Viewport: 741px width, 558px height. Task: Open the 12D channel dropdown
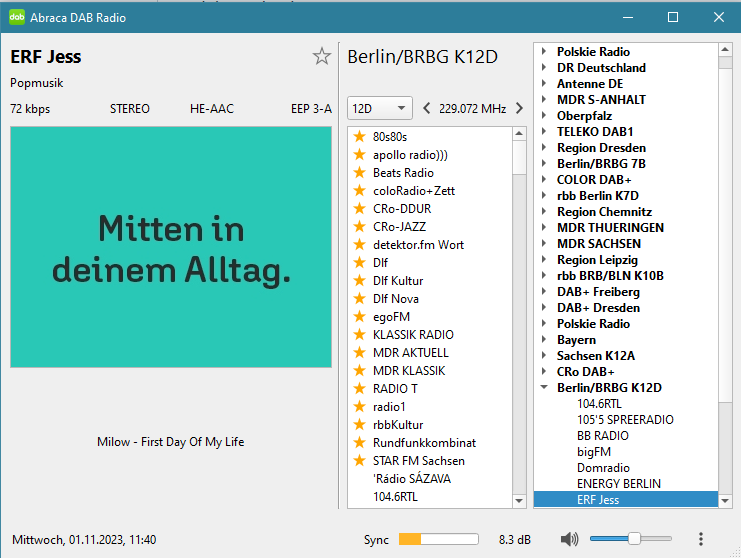[379, 108]
